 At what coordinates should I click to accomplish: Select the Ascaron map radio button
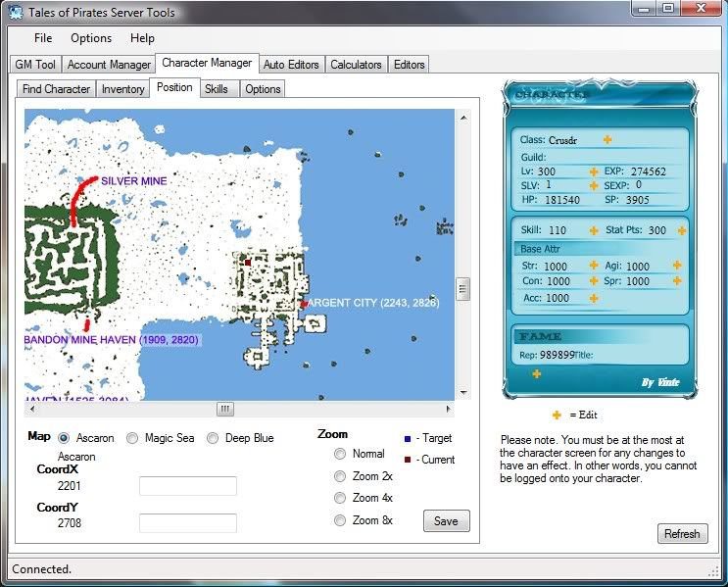(x=65, y=438)
